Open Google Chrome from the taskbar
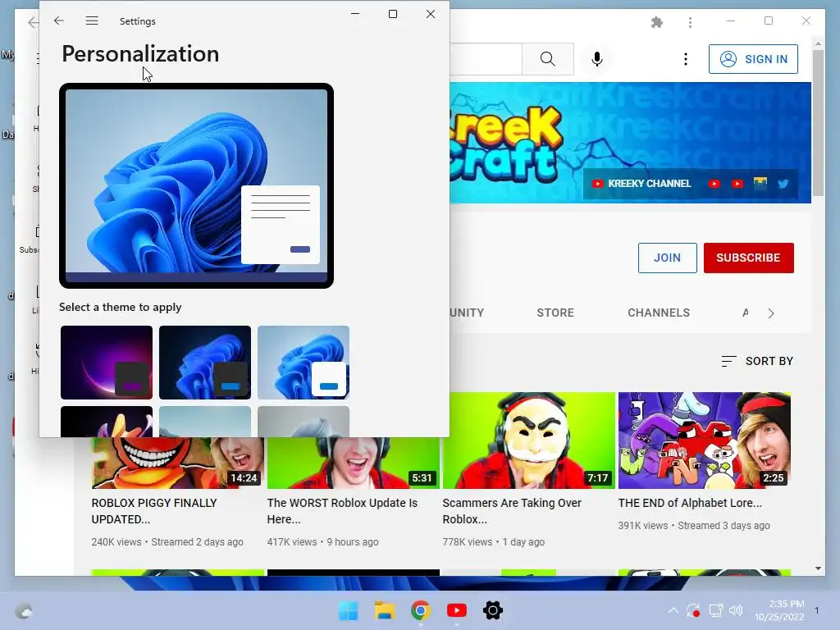Screen dimensions: 840x630 tap(421, 610)
